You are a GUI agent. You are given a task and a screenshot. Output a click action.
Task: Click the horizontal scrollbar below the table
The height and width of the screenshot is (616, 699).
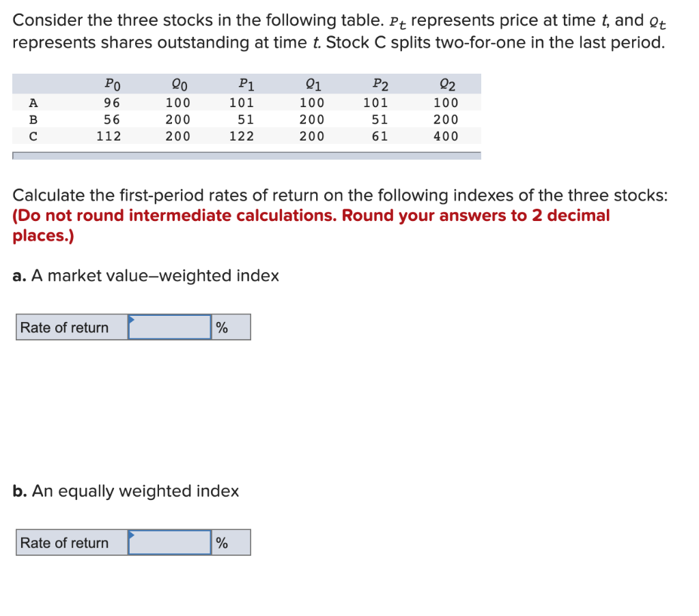246,156
